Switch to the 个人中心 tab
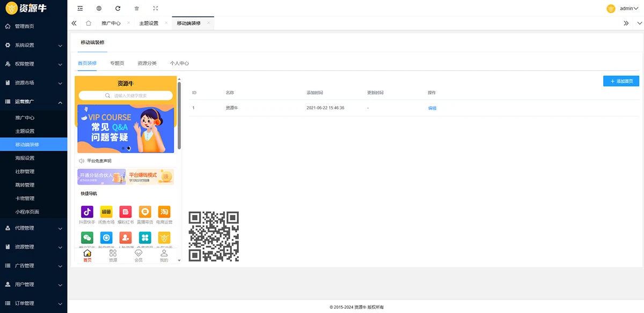This screenshot has height=313, width=644. click(x=179, y=63)
